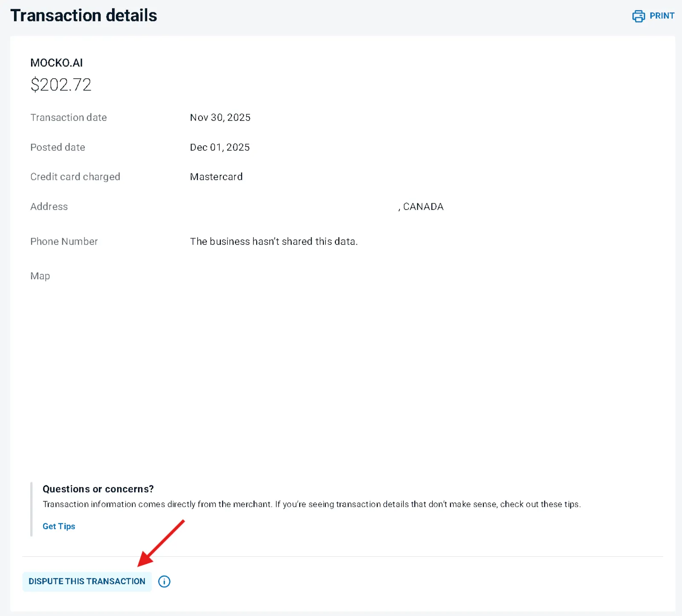Select the merchant name MOCKO.AI
The width and height of the screenshot is (682, 616).
57,63
